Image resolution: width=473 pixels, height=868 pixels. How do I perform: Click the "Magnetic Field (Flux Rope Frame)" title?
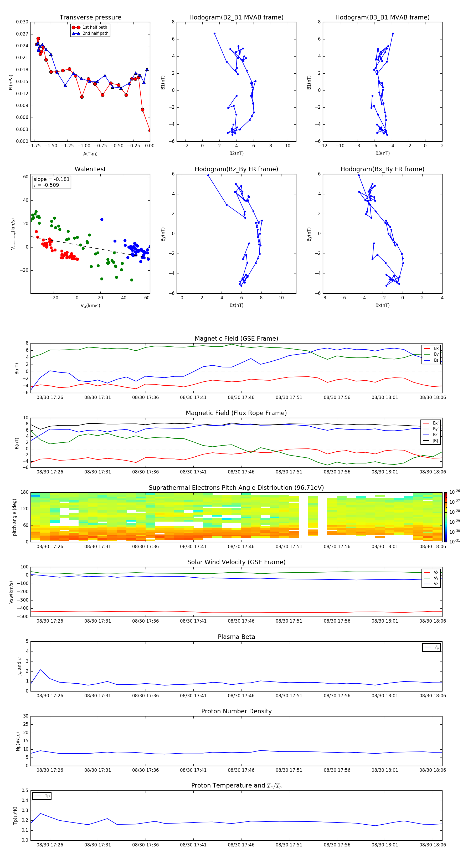(236, 413)
